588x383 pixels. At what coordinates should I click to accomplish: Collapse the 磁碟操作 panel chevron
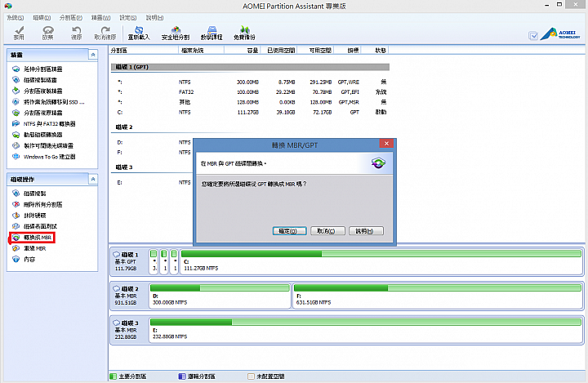[93, 180]
